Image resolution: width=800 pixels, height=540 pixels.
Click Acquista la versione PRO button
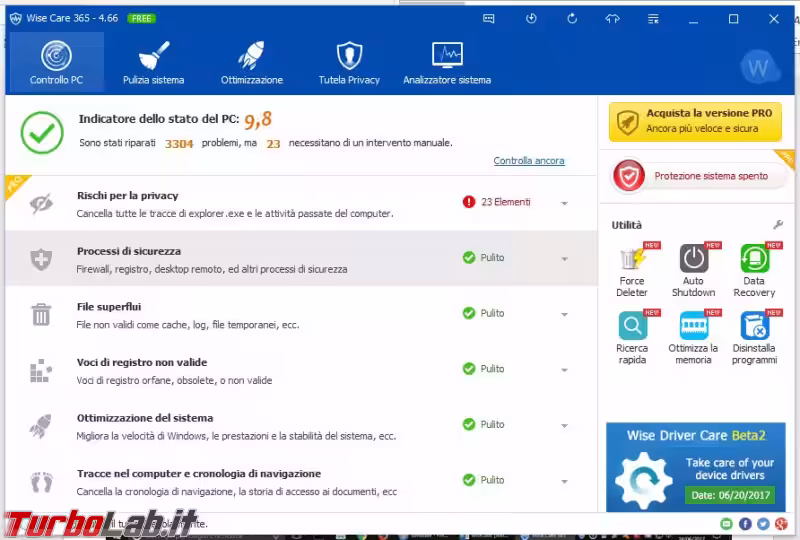[x=696, y=121]
